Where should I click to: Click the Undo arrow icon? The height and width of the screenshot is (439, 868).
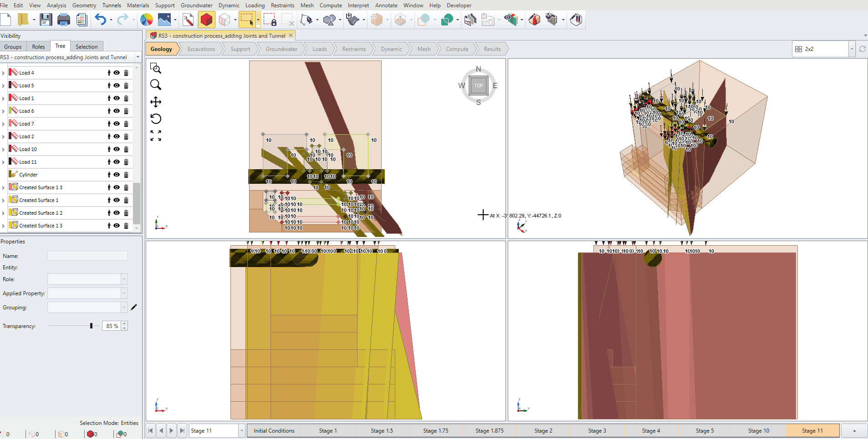tap(100, 20)
